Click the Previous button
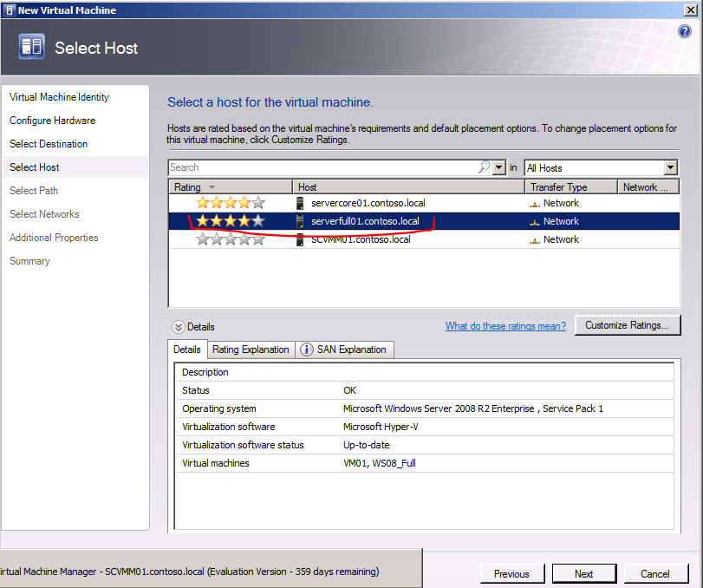 512,573
